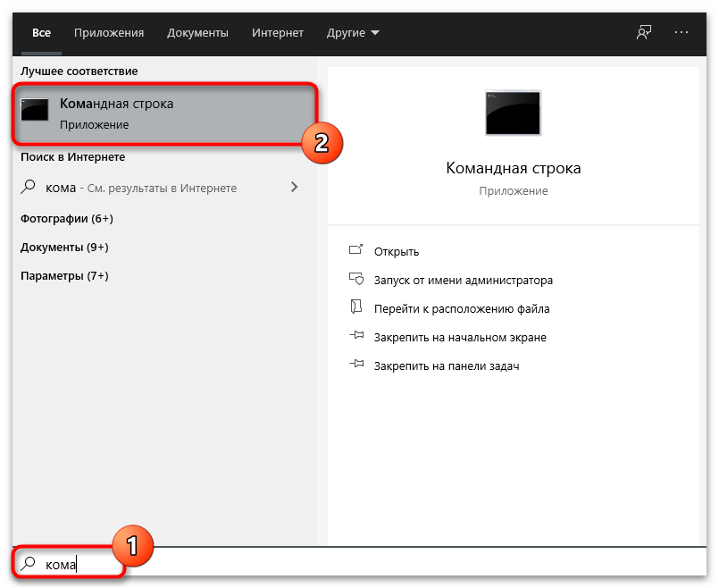
Task: Expand Документы (9+) results group
Action: point(64,248)
